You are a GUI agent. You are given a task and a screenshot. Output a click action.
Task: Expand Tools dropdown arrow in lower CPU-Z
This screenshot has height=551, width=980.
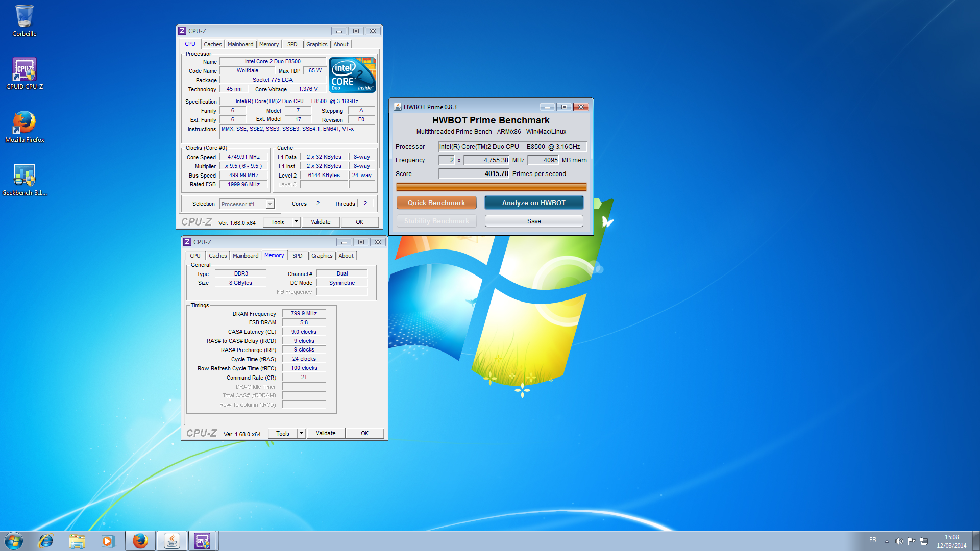pos(301,433)
